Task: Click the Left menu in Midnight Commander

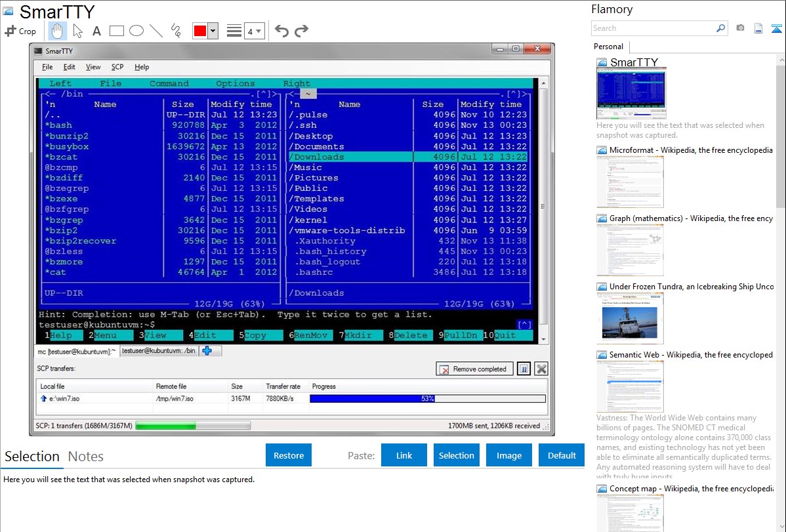Action: (60, 83)
